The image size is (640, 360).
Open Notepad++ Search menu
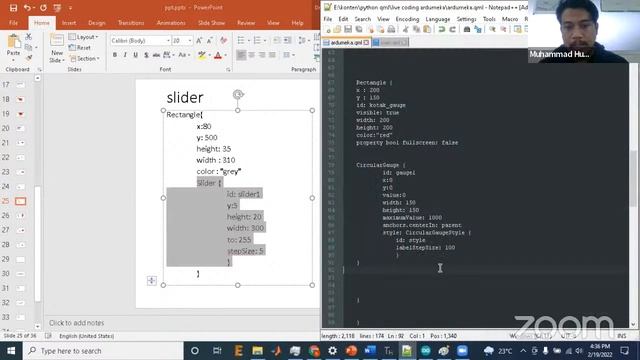pyautogui.click(x=362, y=19)
